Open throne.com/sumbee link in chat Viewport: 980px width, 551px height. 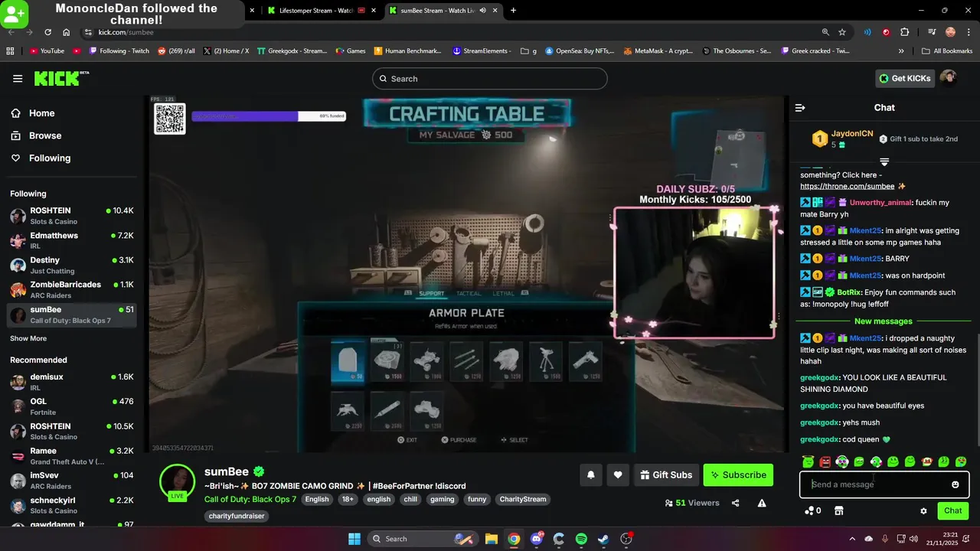pyautogui.click(x=848, y=186)
